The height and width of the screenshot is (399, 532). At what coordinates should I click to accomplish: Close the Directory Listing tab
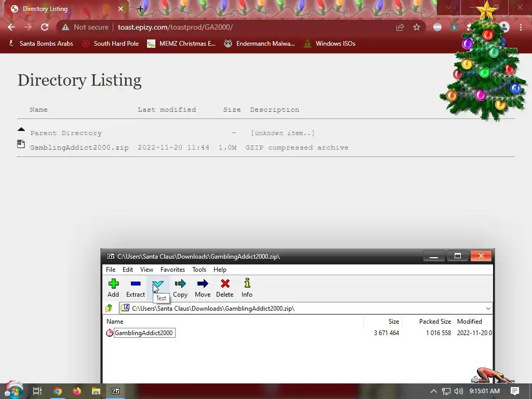click(x=121, y=9)
